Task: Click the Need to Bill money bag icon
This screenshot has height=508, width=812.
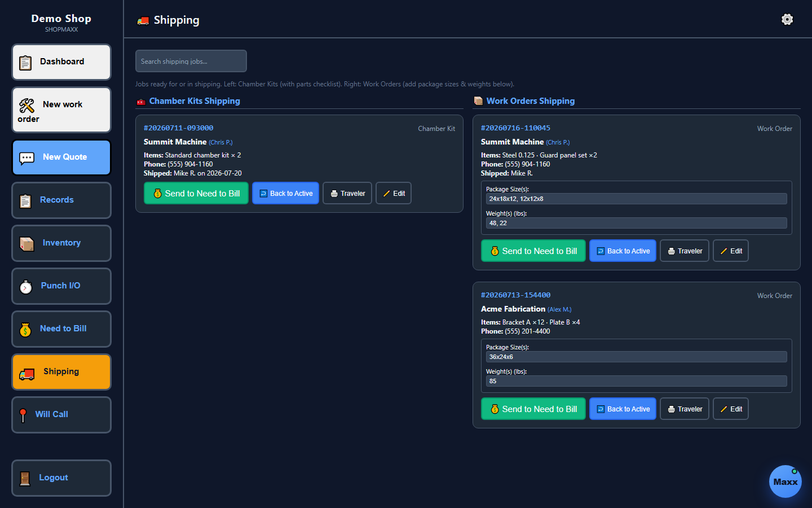Action: (x=25, y=330)
